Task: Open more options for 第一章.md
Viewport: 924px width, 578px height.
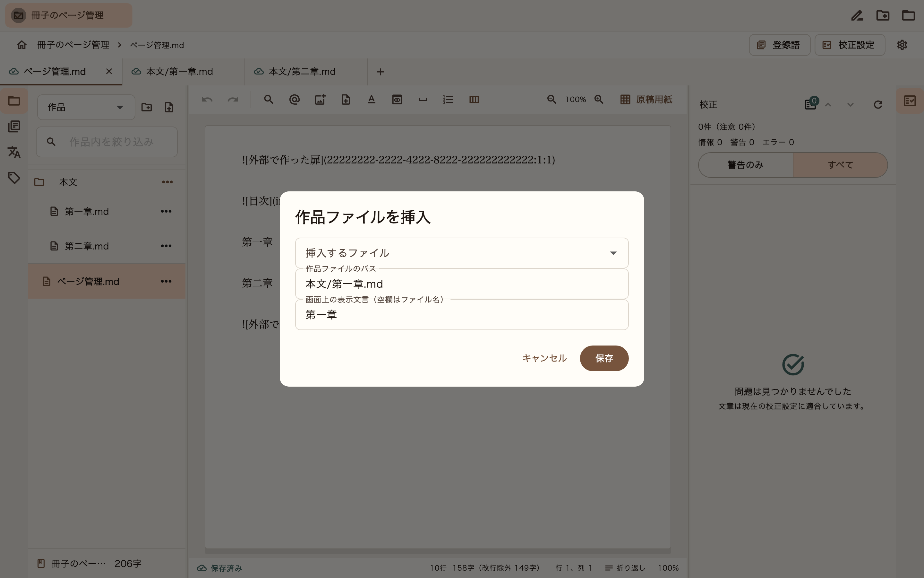Action: coord(166,211)
